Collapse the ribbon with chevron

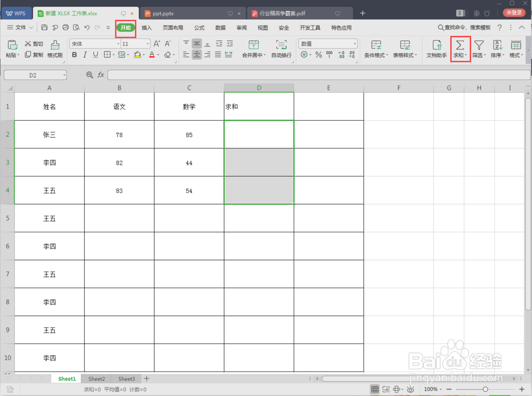[x=522, y=28]
